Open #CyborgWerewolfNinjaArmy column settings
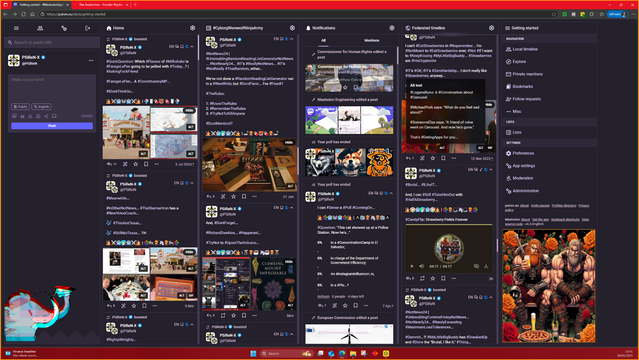The image size is (639, 360). (x=292, y=28)
